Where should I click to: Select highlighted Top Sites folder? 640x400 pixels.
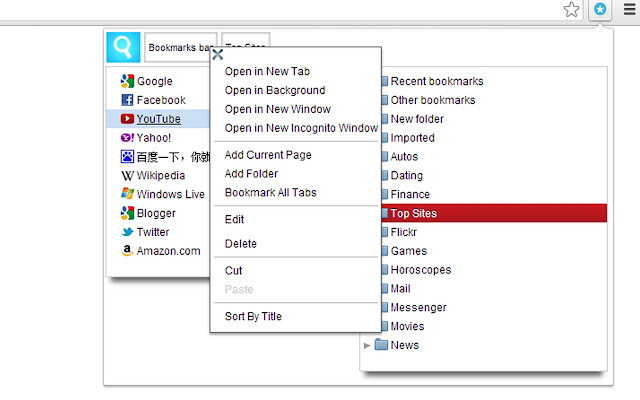[x=494, y=213]
